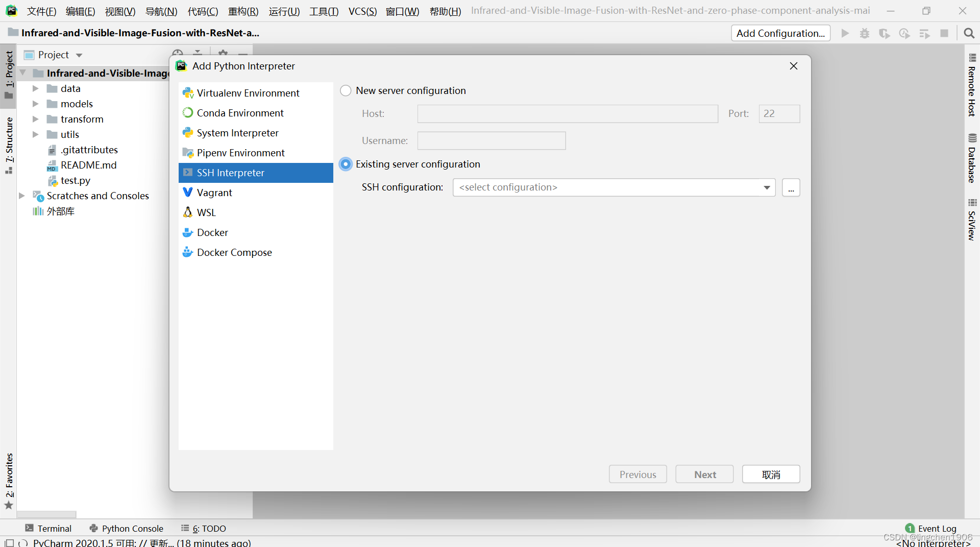Open the 7: Structure tool window tab
Screen dimensions: 980x547
[9, 146]
